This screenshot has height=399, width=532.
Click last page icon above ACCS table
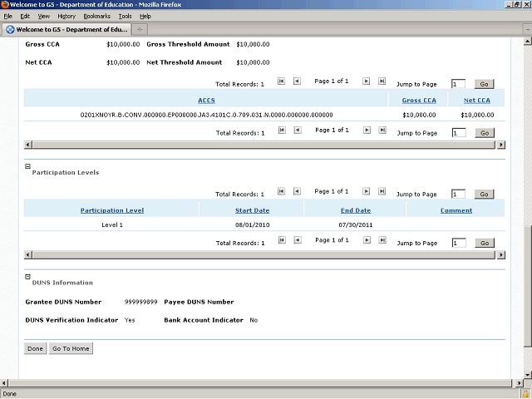[382, 81]
